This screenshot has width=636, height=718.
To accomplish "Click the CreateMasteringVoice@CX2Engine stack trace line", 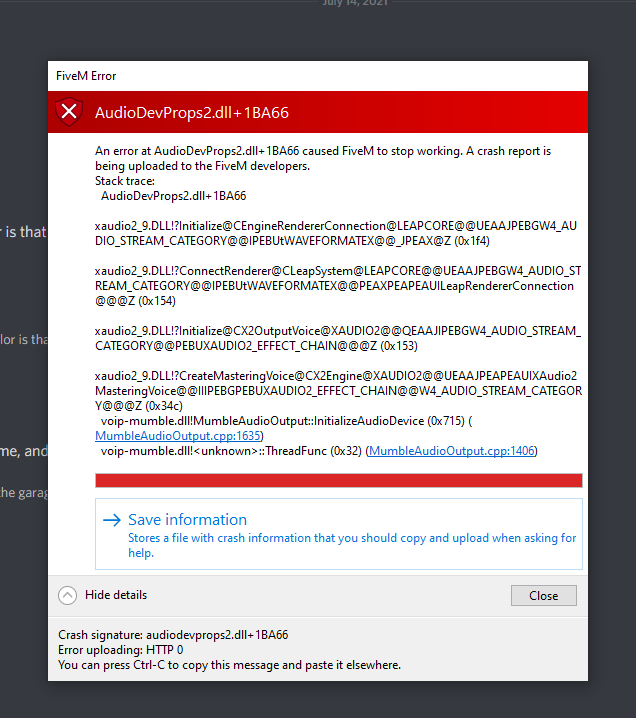I will (338, 391).
